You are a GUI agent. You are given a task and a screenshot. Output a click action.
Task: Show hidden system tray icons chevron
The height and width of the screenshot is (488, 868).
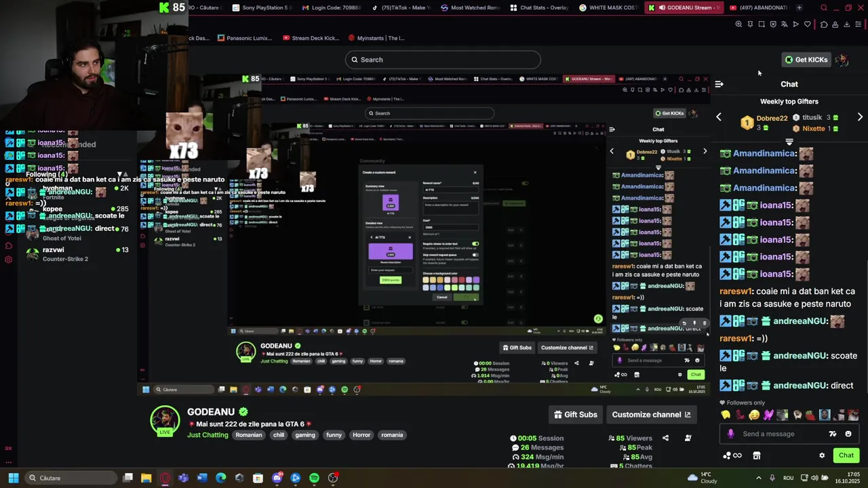pos(758,478)
